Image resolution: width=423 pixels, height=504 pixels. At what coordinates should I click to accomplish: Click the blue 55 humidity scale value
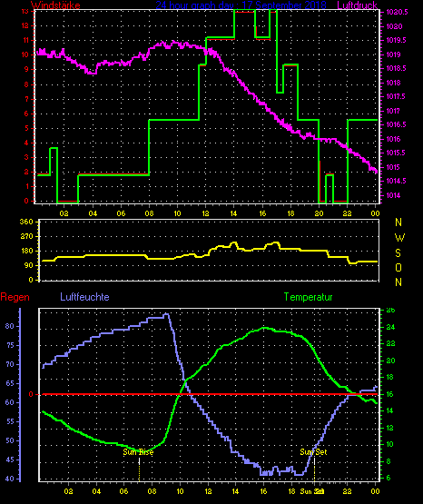10,421
